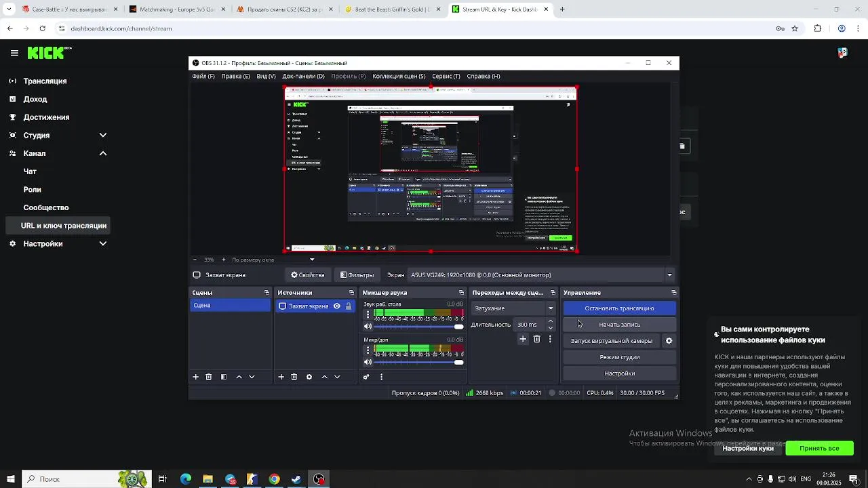Click Запуск виртуальной камеры button
The height and width of the screenshot is (488, 868).
[x=612, y=341]
